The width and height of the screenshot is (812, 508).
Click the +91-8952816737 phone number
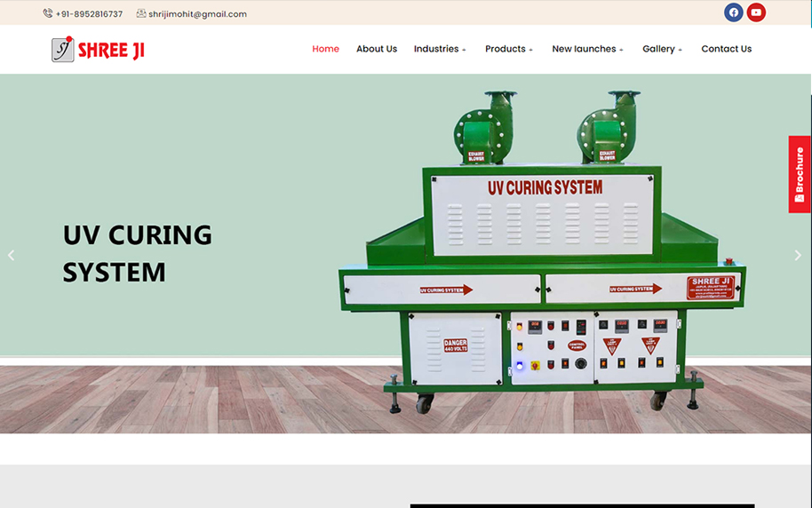click(89, 14)
